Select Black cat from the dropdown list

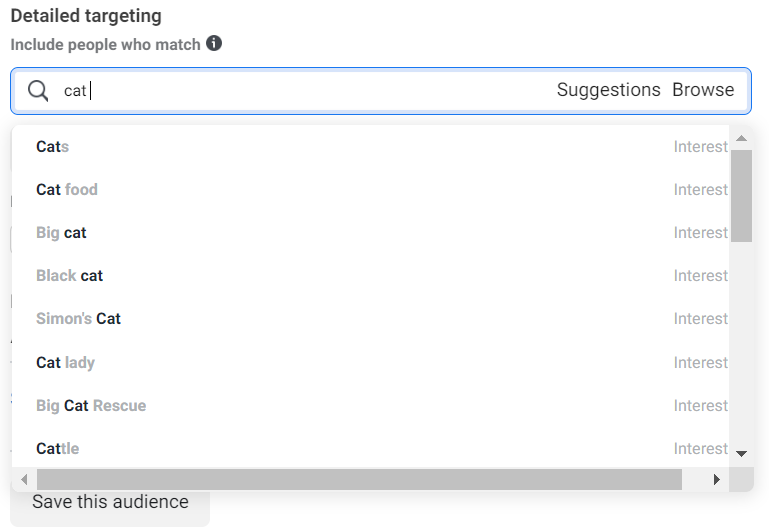[x=69, y=276]
